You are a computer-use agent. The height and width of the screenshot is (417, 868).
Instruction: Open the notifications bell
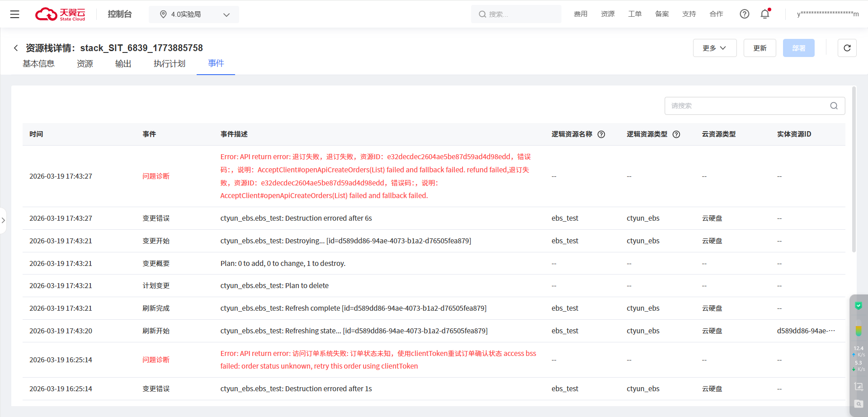pyautogui.click(x=765, y=14)
